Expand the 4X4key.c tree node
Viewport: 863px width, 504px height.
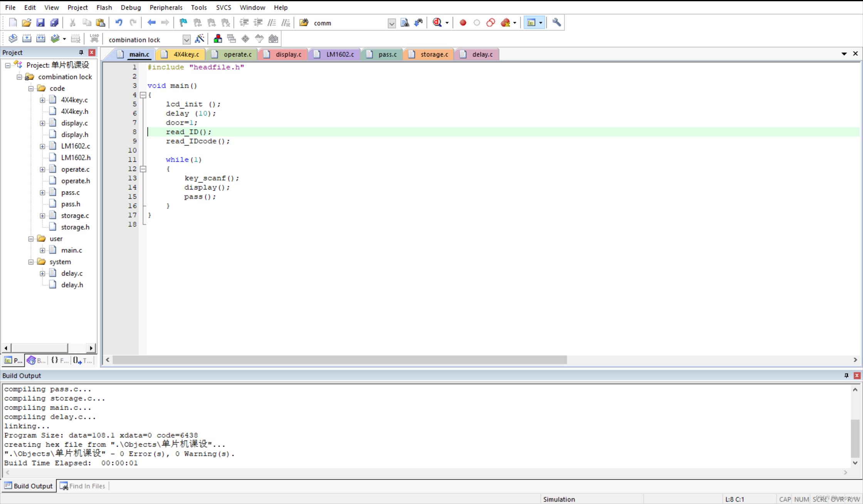click(42, 100)
